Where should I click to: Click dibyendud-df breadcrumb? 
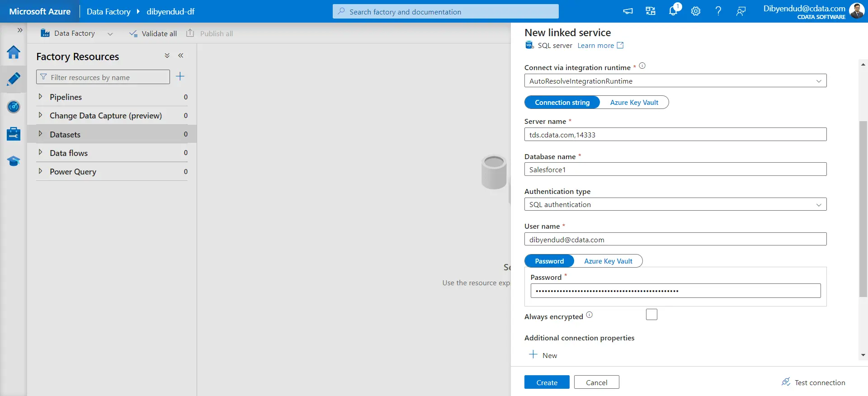170,12
